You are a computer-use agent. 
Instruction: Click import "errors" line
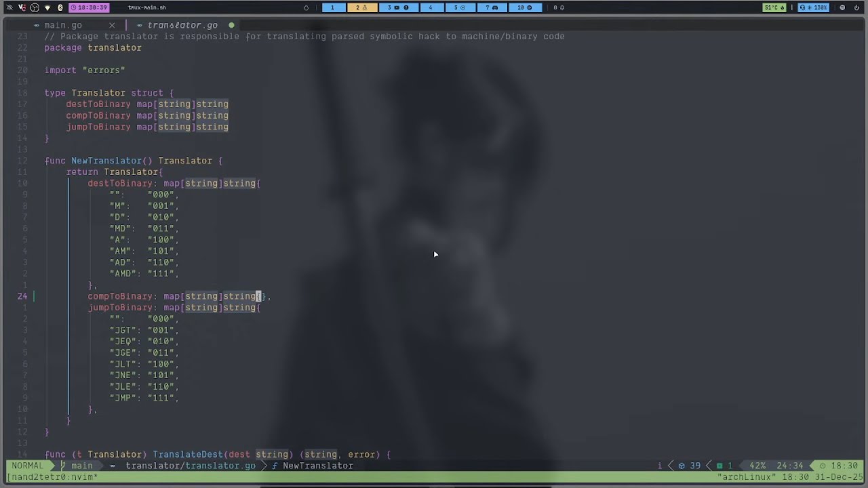[85, 70]
